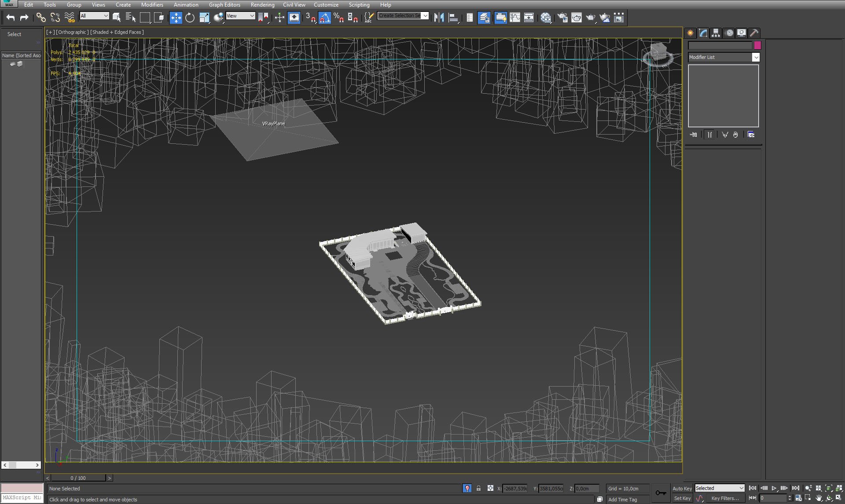Click the 0 / 100 time slider
Image resolution: width=845 pixels, height=504 pixels.
point(78,478)
